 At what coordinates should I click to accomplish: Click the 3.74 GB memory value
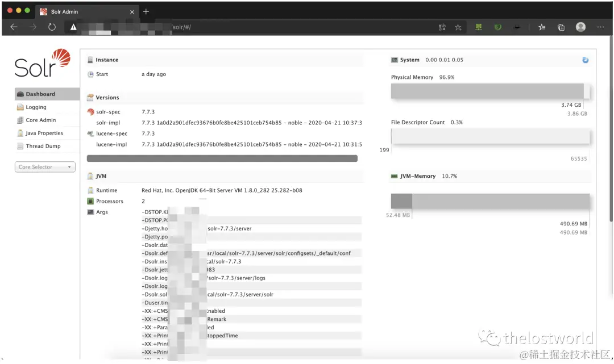[571, 105]
